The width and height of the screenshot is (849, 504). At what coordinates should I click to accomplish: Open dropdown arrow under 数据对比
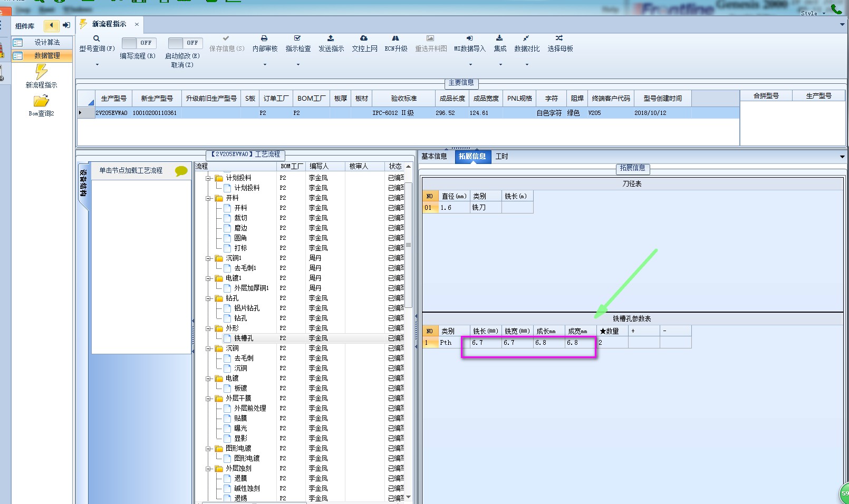(x=527, y=65)
